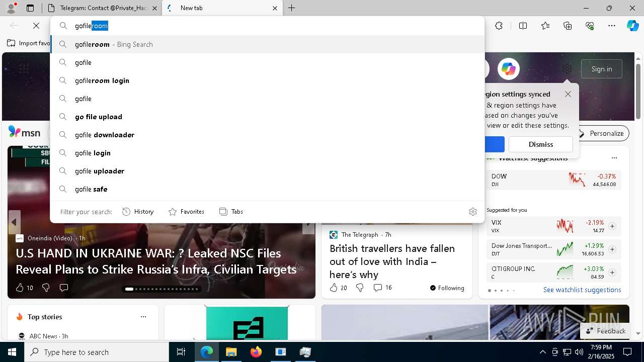The width and height of the screenshot is (644, 362).
Task: Open Favorites star icon in toolbar
Action: [x=545, y=26]
